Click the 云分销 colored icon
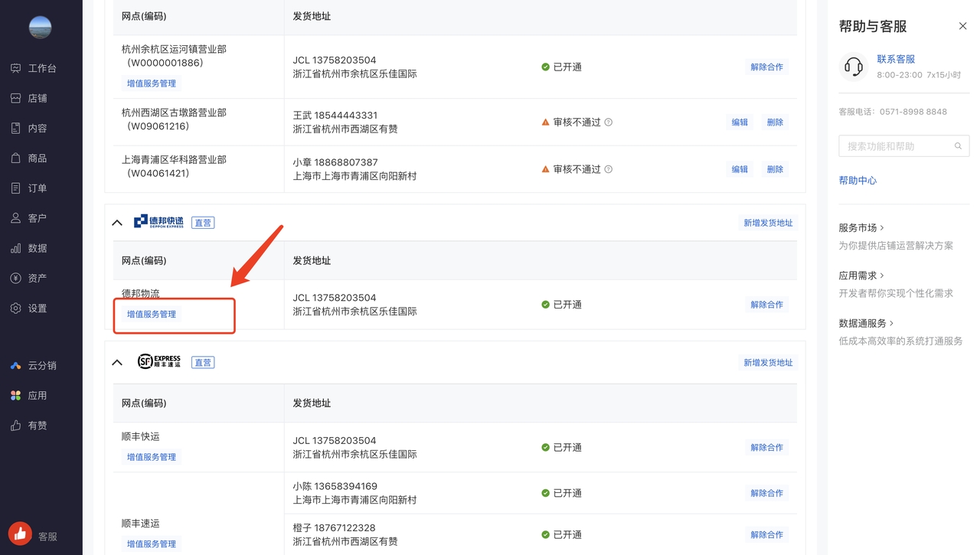 [15, 365]
